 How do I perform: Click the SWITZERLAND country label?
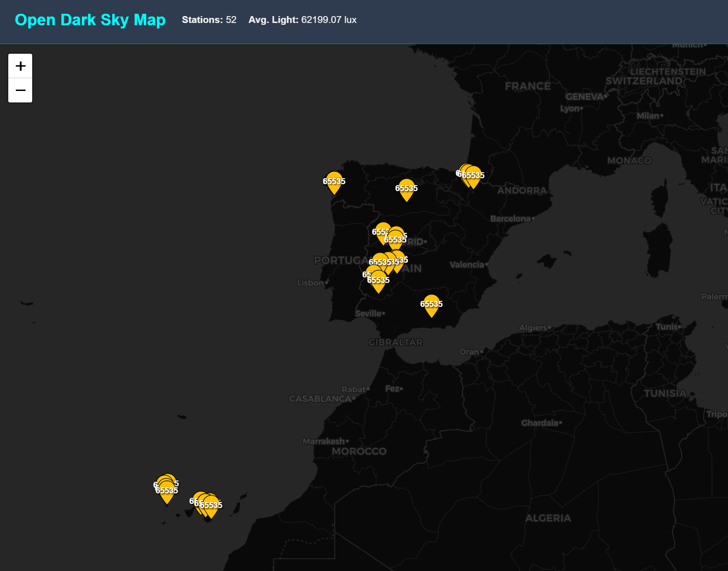644,81
